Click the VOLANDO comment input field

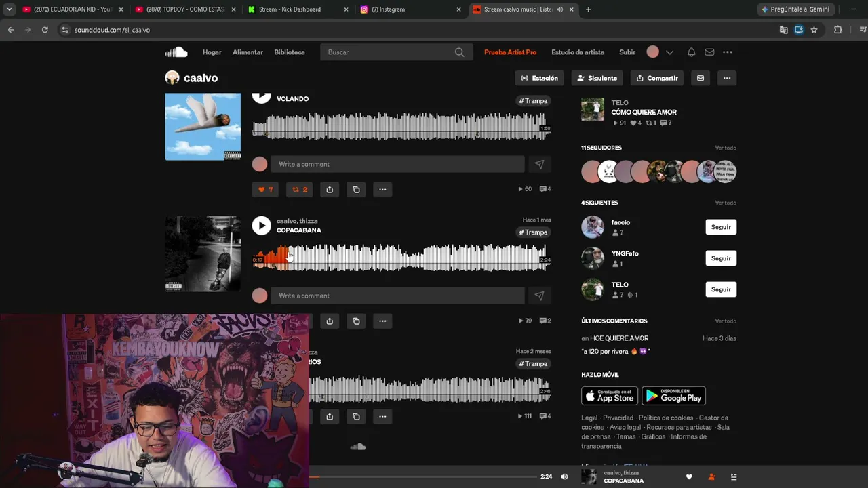(397, 164)
